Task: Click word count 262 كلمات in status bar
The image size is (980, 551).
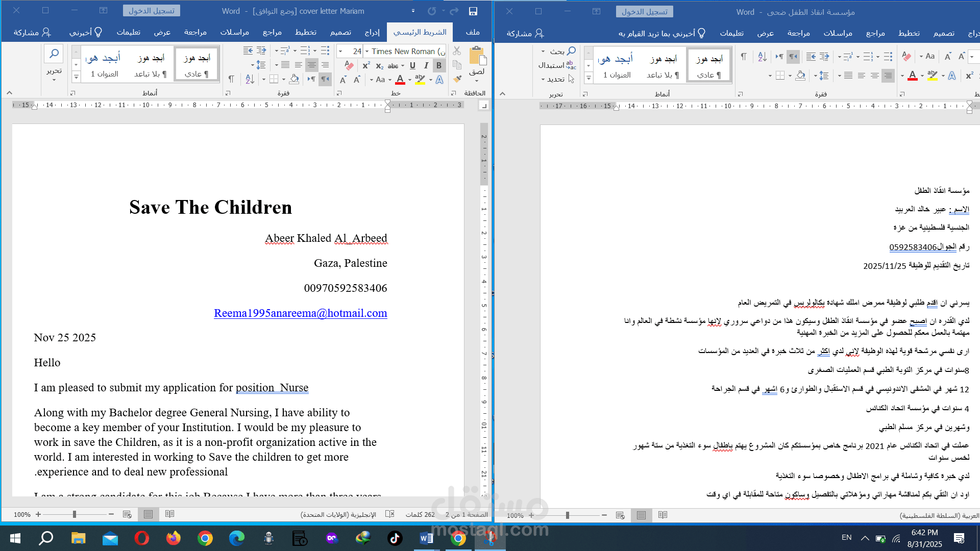Action: pyautogui.click(x=420, y=514)
